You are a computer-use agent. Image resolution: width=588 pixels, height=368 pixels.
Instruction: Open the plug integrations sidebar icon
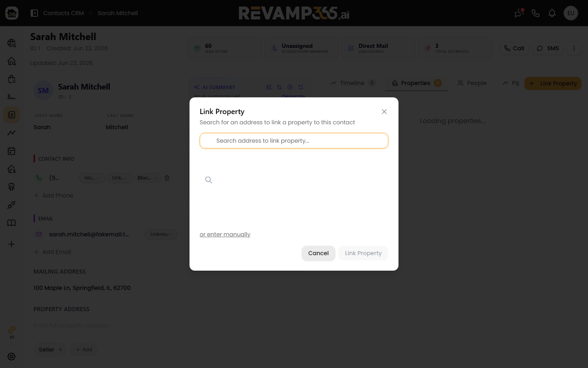pos(11,205)
